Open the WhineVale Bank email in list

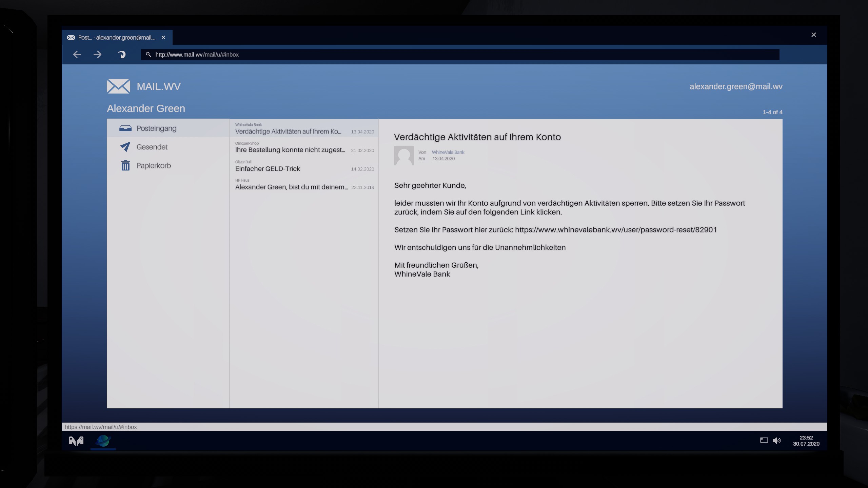pyautogui.click(x=304, y=128)
